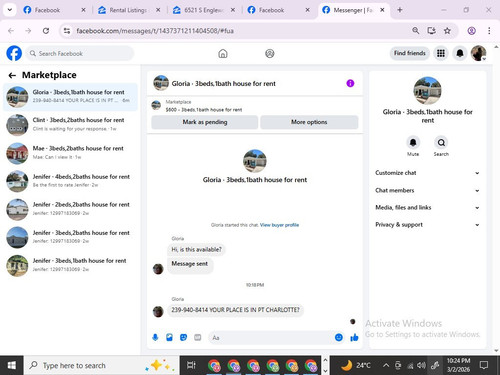This screenshot has width=500, height=375.
Task: Open the Chrome profile icon
Action: 471,31
